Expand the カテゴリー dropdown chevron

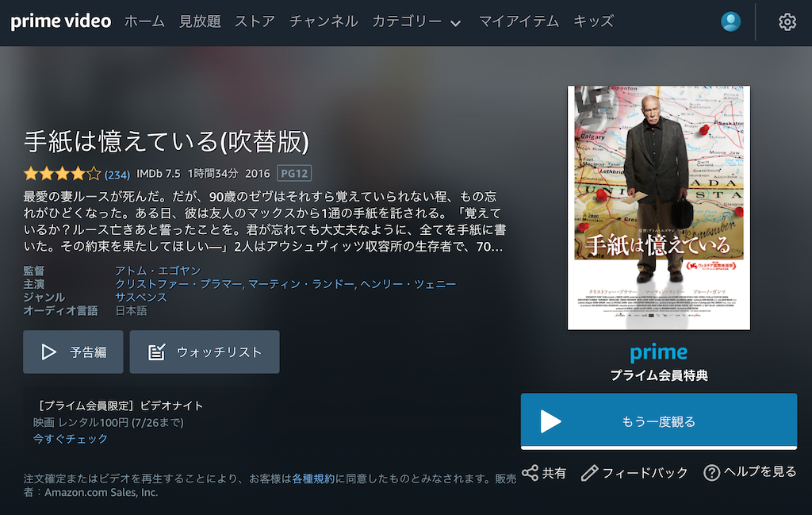[456, 23]
